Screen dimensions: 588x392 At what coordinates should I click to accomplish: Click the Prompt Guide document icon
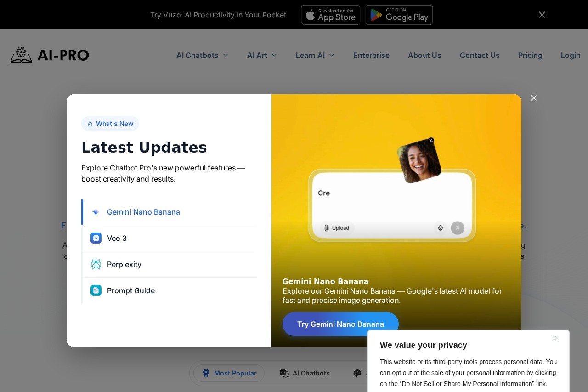(96, 290)
